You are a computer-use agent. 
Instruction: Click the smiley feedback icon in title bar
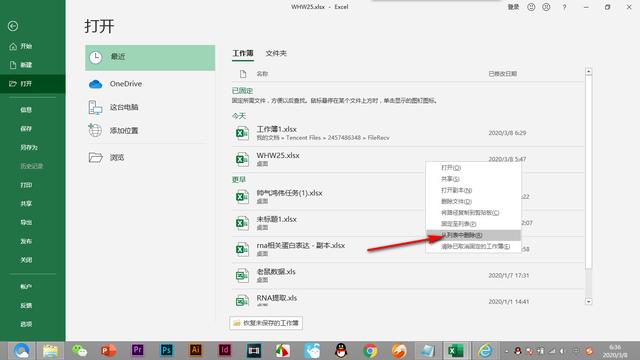pyautogui.click(x=531, y=7)
